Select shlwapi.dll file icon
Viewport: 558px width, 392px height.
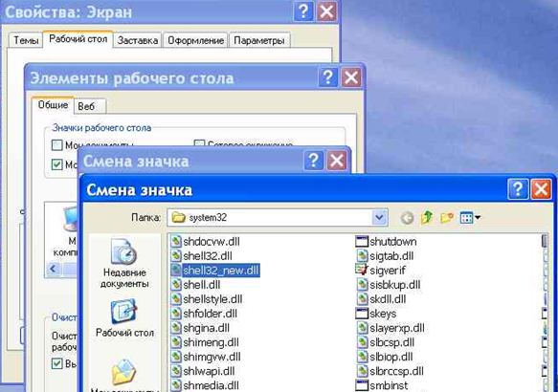176,371
